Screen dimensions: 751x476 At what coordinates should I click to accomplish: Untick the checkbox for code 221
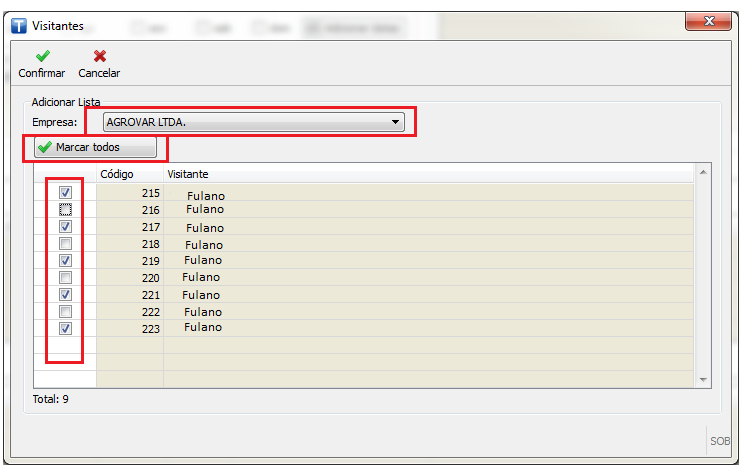pyautogui.click(x=65, y=295)
